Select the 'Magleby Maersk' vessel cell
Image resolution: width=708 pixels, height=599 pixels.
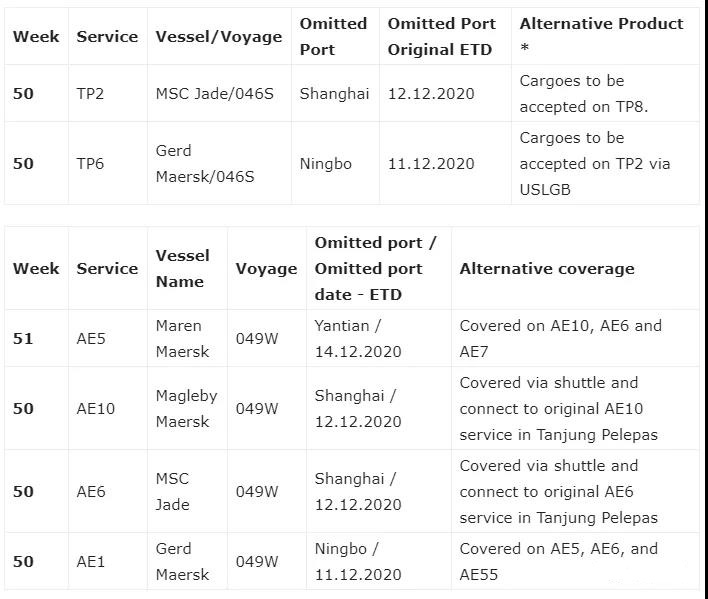tap(187, 409)
